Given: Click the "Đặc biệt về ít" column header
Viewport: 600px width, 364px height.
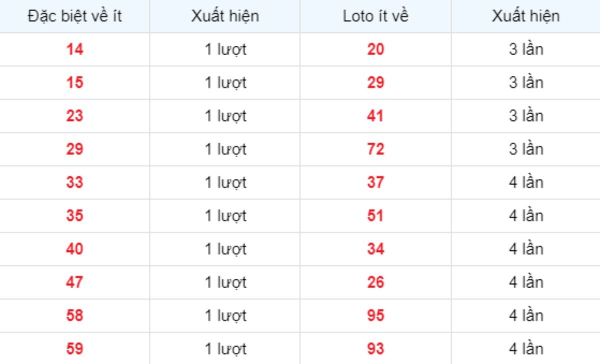Looking at the screenshot, I should (x=74, y=16).
